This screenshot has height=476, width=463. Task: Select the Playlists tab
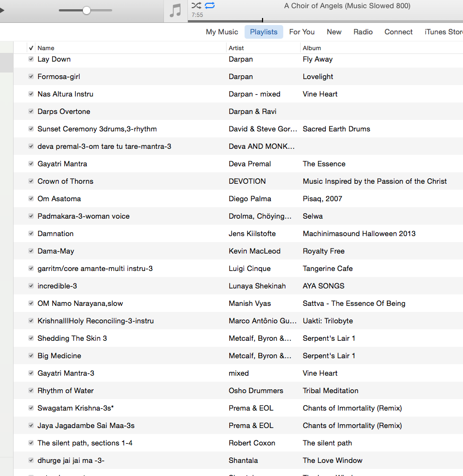pyautogui.click(x=264, y=32)
